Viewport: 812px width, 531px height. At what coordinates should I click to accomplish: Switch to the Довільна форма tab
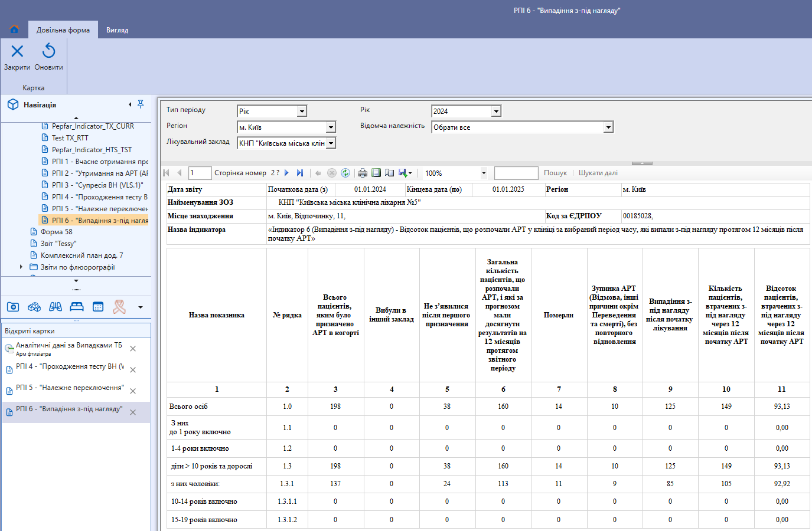[63, 30]
